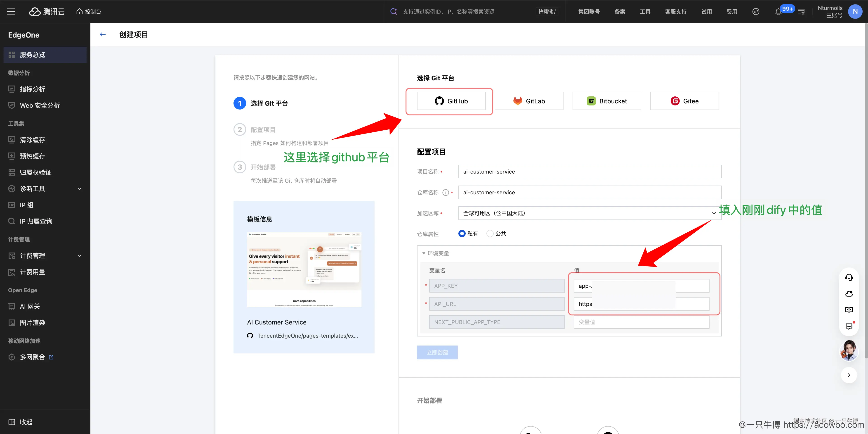This screenshot has width=868, height=434.
Task: Open the N user avatar menu
Action: tap(855, 12)
